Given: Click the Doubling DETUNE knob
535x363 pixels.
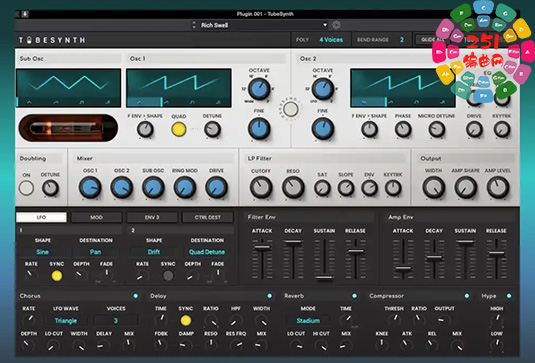Looking at the screenshot, I should point(50,188).
